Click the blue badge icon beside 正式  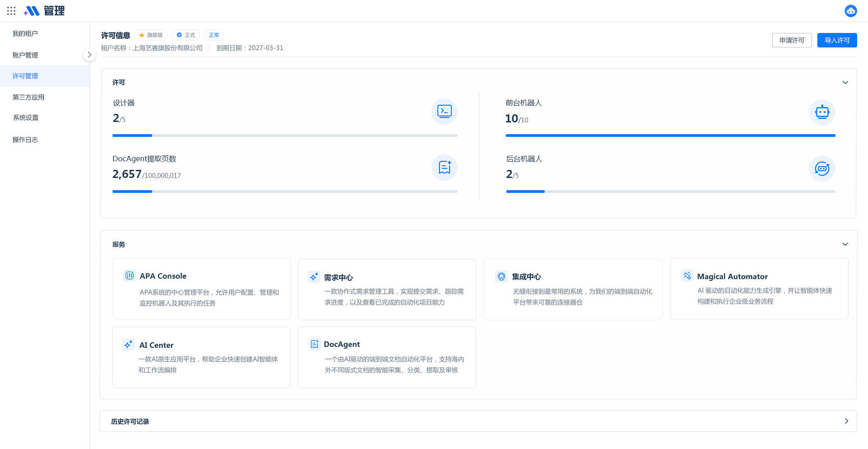coord(179,35)
